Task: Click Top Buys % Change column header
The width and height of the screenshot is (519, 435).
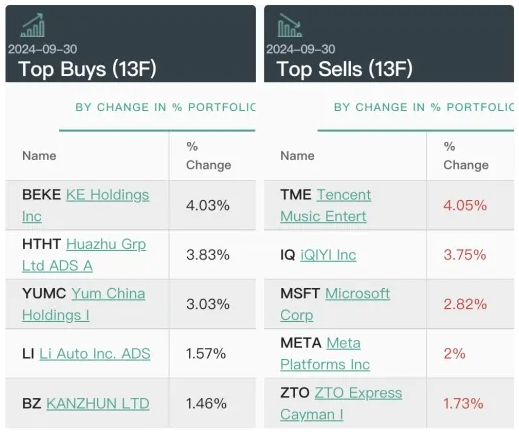Action: coord(209,156)
